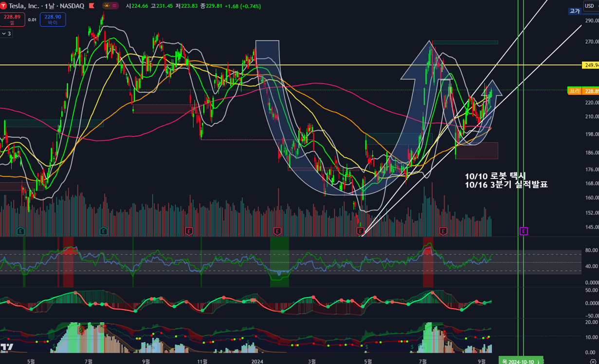Screen dimensions: 599x364
Task: Expand the collapsed indicators legend showing 3
Action: (6, 34)
